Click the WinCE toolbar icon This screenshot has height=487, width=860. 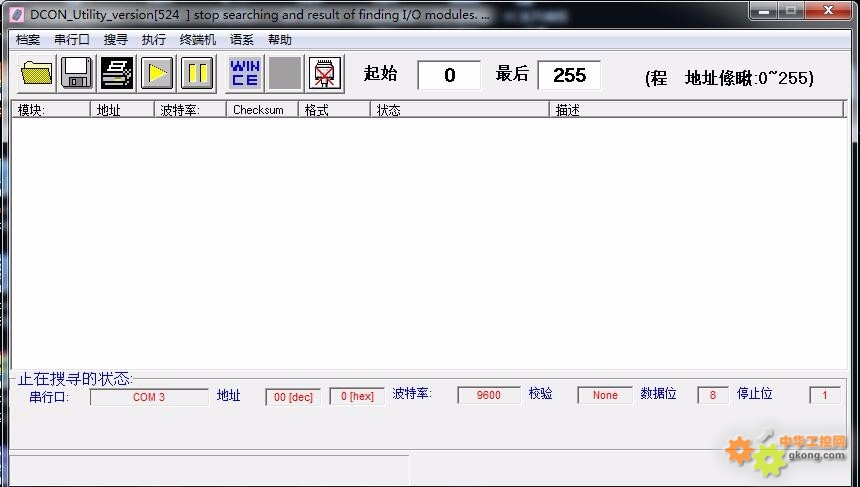[245, 74]
